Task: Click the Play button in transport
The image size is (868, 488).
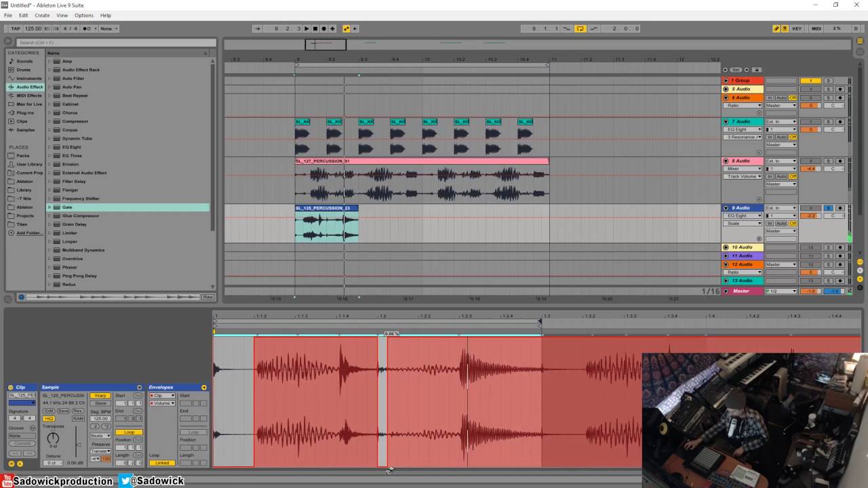Action: (307, 28)
